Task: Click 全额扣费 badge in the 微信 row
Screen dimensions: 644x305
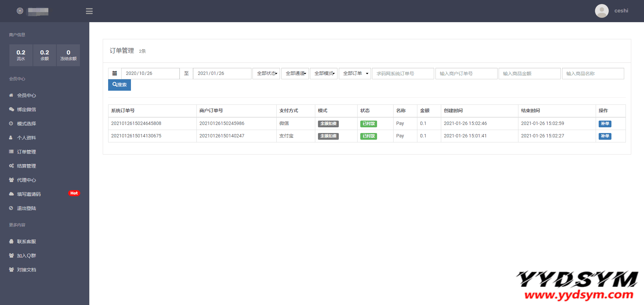Action: coord(328,124)
